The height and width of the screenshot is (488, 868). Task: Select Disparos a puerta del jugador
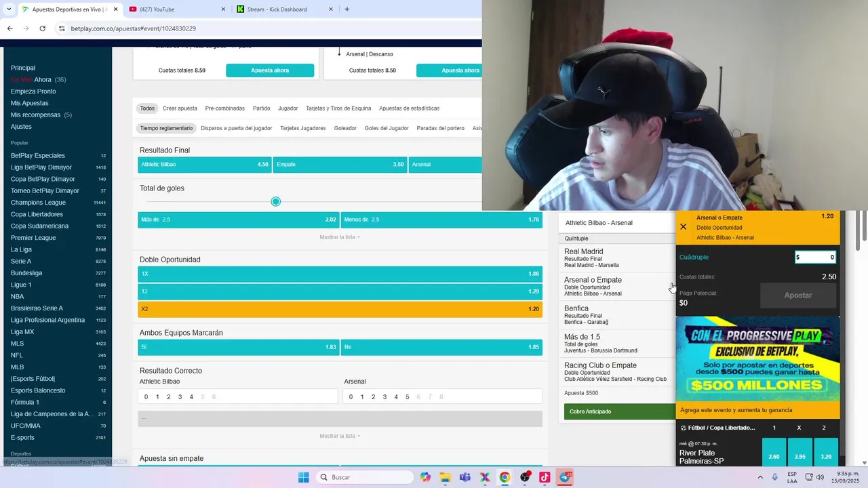click(236, 128)
